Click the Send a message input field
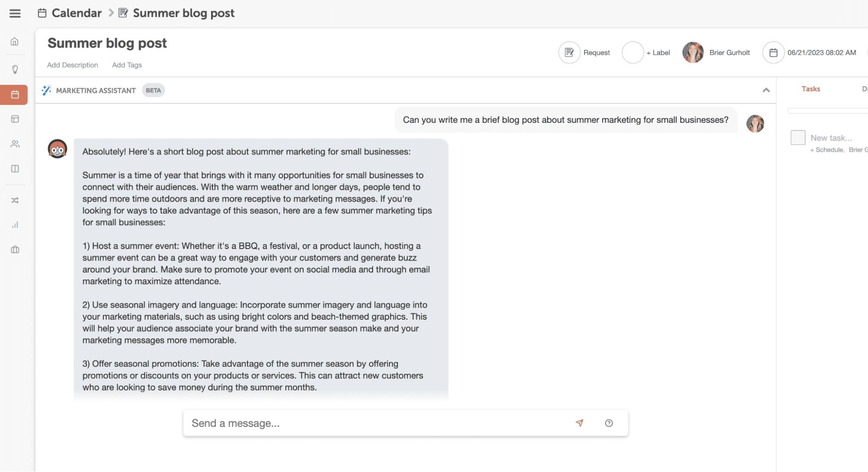This screenshot has width=868, height=472. point(378,423)
